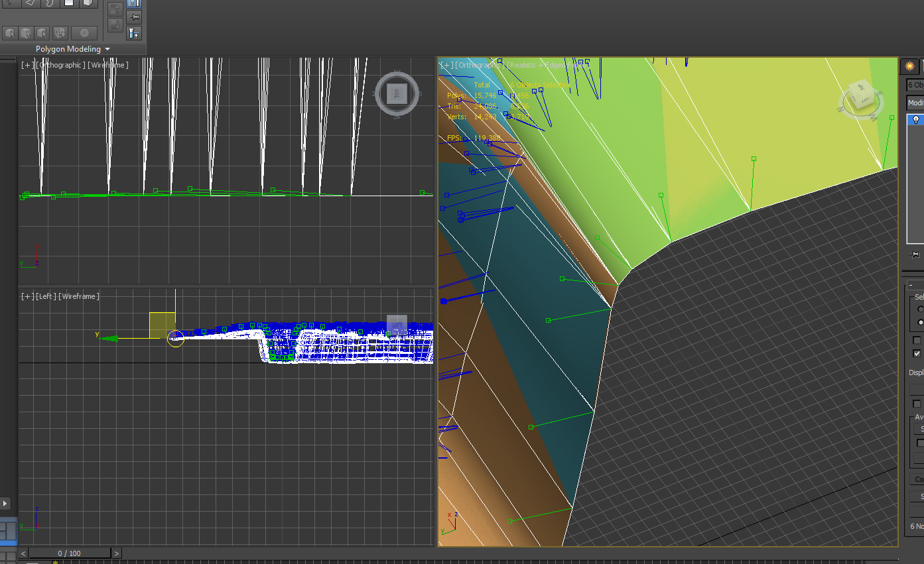Select the Edge sub-object level icon

coord(31,3)
